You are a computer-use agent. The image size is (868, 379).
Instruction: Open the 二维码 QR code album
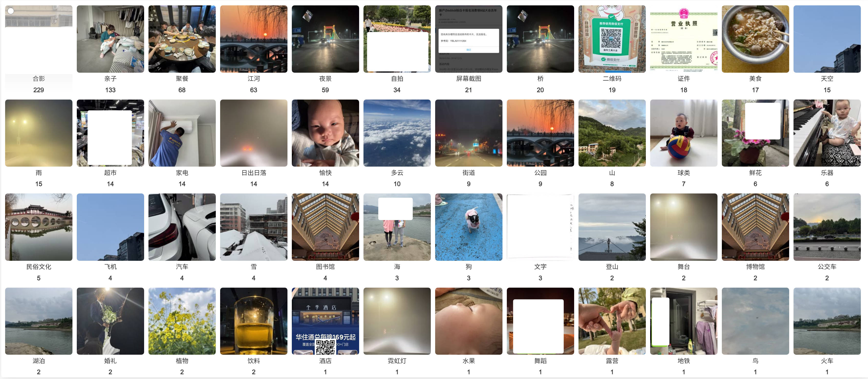[x=612, y=39]
